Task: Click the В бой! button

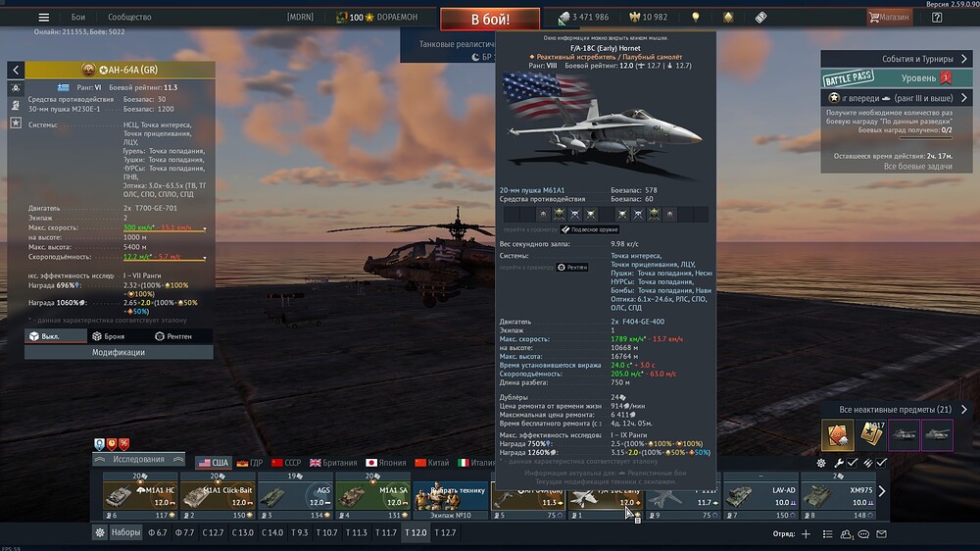Action: click(x=490, y=20)
